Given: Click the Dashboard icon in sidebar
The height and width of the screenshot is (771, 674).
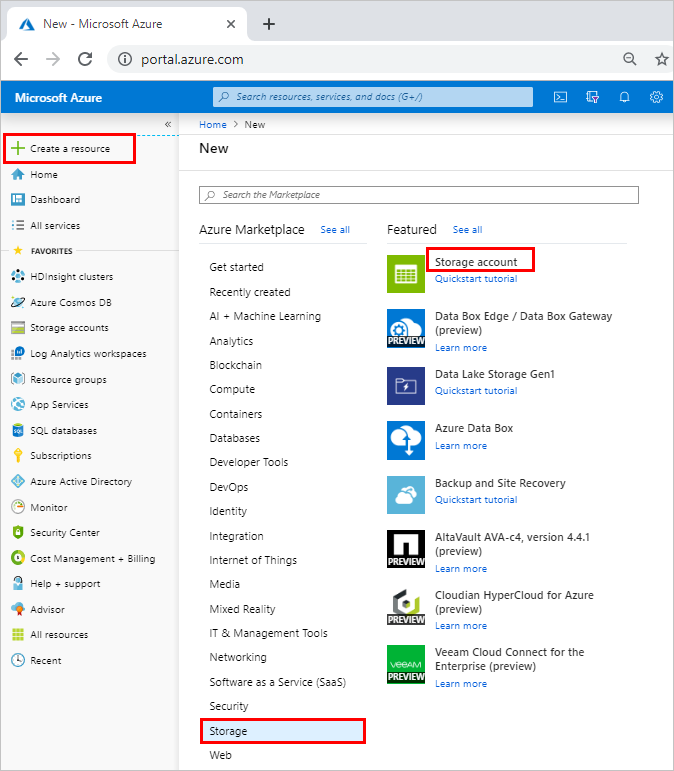Looking at the screenshot, I should [x=18, y=200].
